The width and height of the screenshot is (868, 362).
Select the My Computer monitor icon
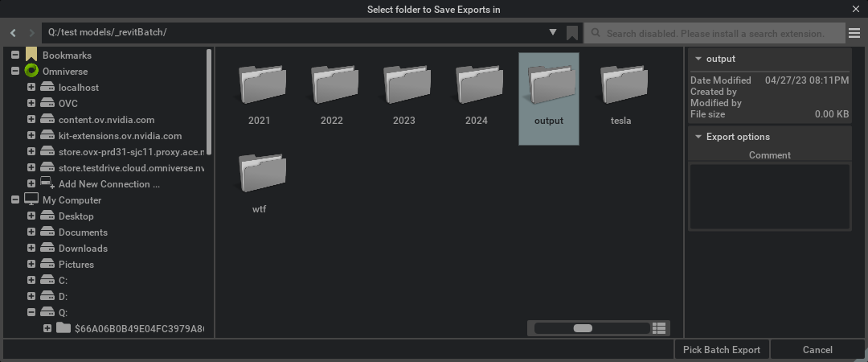coord(31,200)
